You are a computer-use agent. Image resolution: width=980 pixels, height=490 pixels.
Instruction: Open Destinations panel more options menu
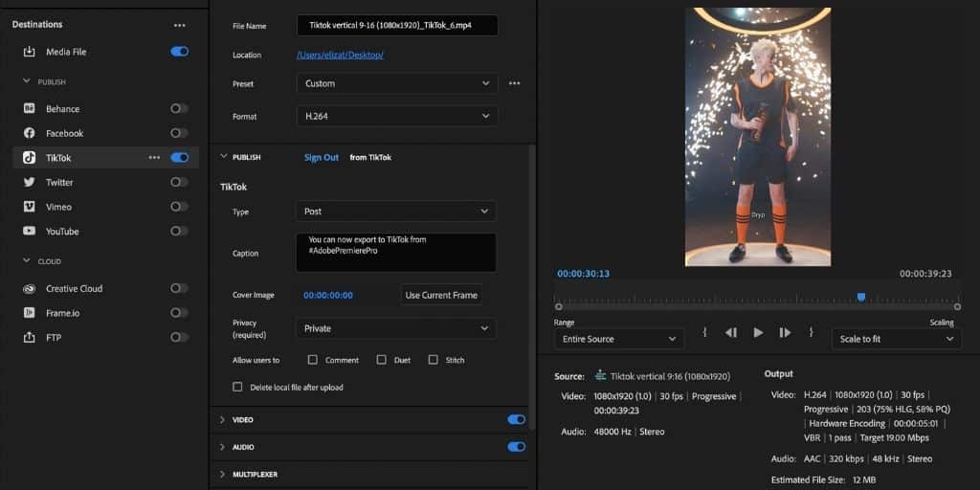tap(180, 25)
